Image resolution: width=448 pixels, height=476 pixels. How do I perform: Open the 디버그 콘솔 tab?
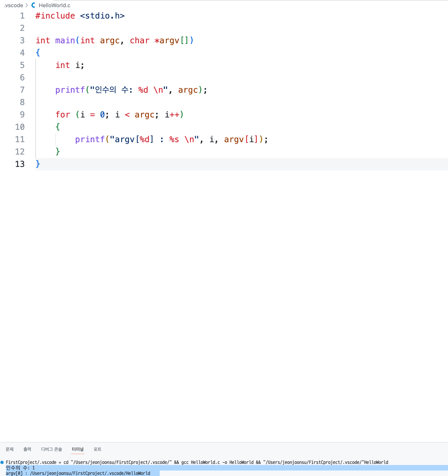click(x=52, y=449)
